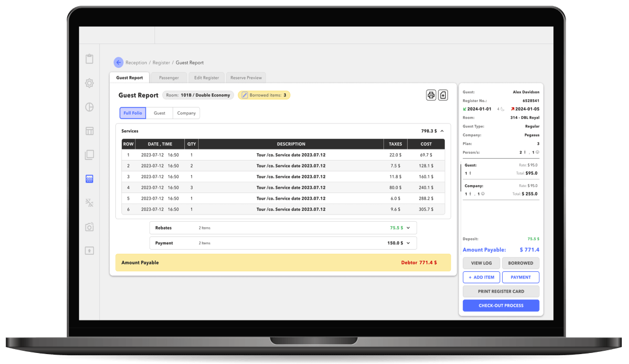Click the Add Item button
Screen dimensions: 629x364
(481, 277)
